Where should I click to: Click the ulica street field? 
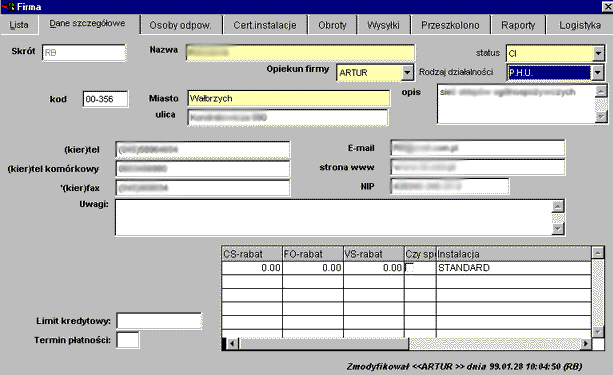click(x=288, y=117)
